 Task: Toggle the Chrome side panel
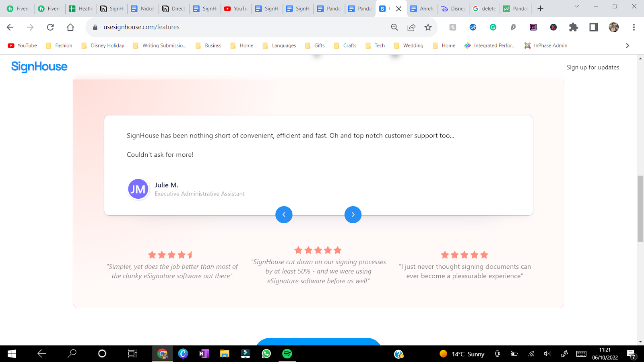594,27
